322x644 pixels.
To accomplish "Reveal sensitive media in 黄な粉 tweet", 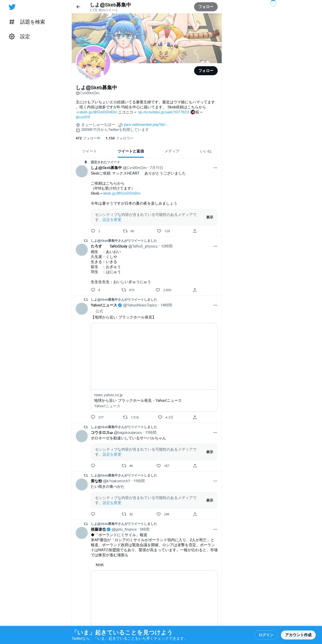I will [210, 500].
